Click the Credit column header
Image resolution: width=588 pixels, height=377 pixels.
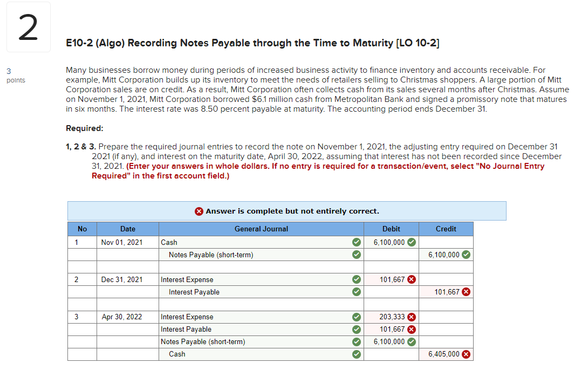click(446, 229)
